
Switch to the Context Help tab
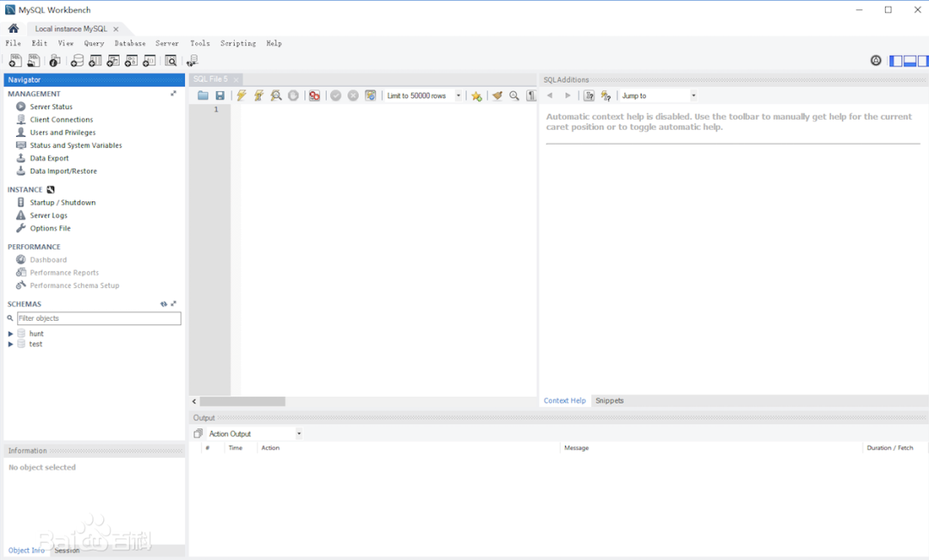[x=564, y=401]
